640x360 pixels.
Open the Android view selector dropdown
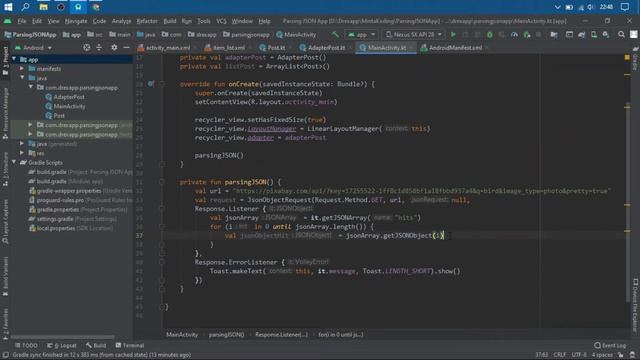point(33,48)
